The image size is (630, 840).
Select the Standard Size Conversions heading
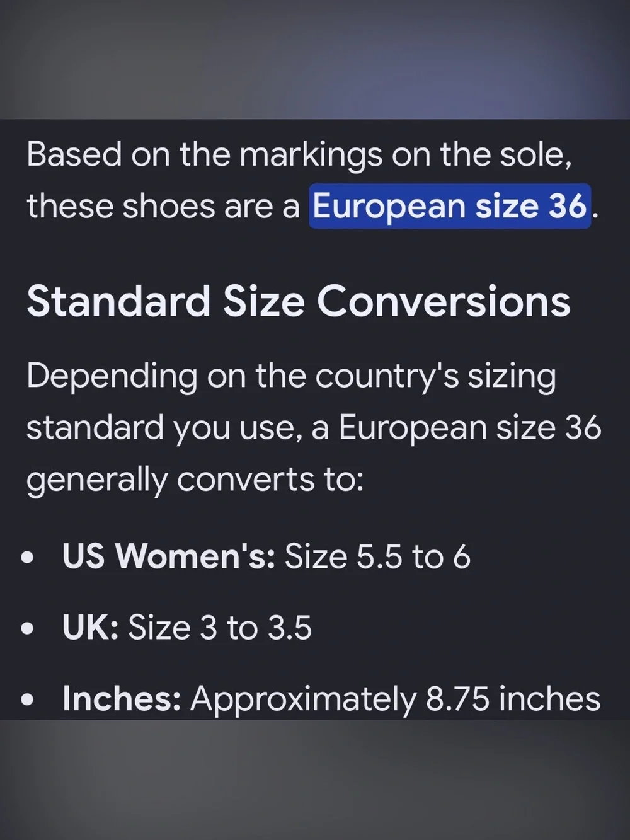coord(299,301)
